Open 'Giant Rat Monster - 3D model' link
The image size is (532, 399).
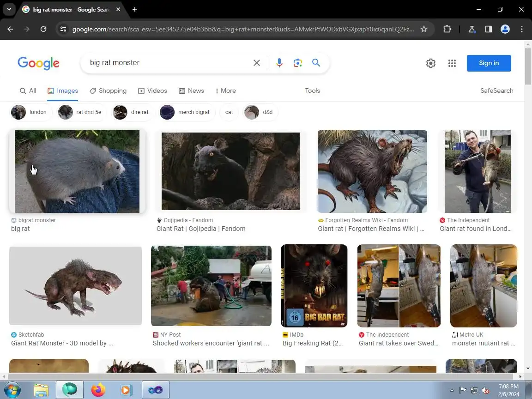click(x=62, y=343)
